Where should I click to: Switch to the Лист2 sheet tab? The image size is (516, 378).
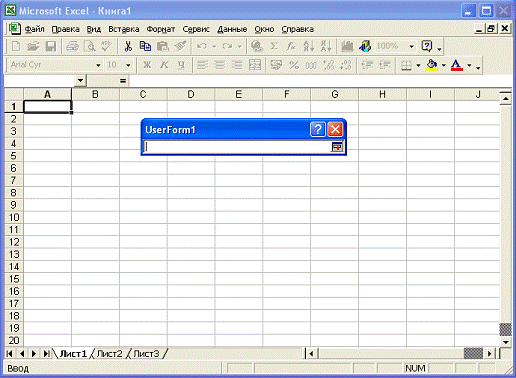coord(110,353)
